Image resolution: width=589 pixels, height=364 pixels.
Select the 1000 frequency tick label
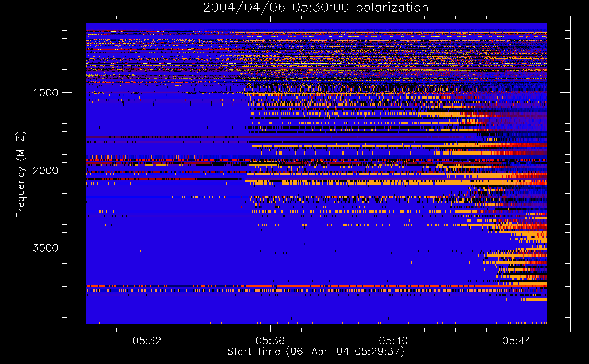point(46,93)
